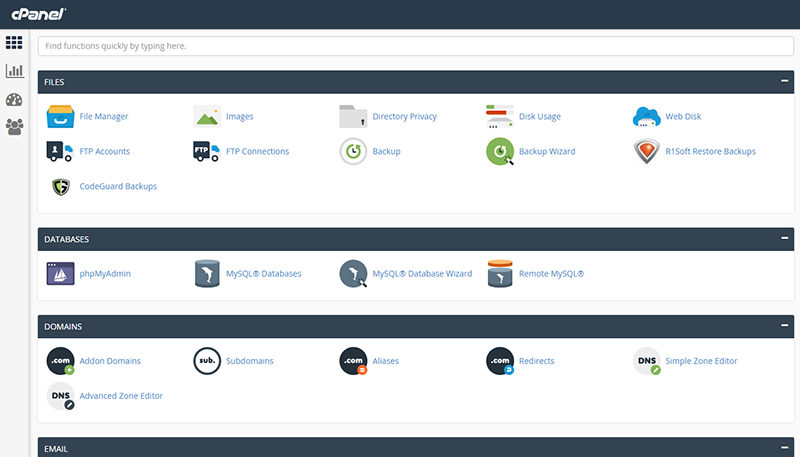
Task: Open the R1Soft Restore Backups shield icon
Action: pos(646,151)
